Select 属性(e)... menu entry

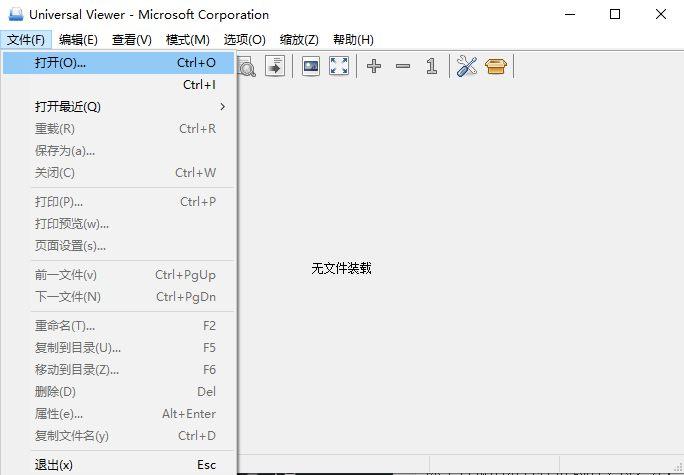pyautogui.click(x=119, y=413)
